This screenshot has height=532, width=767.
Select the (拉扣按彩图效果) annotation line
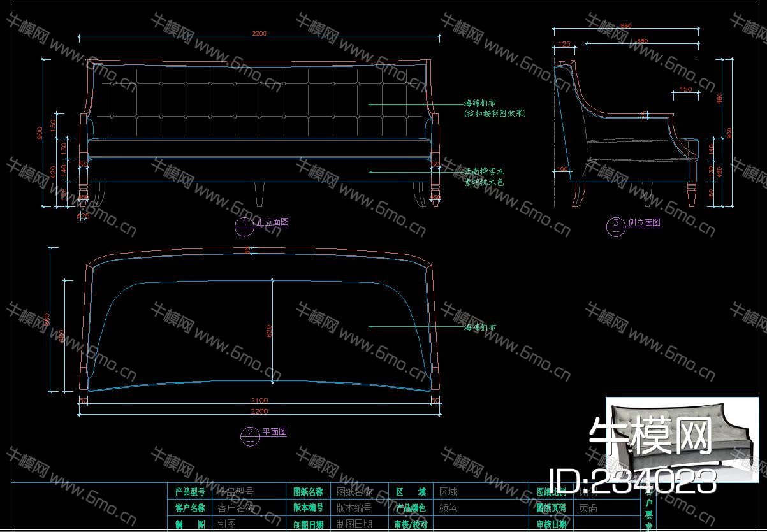(x=495, y=113)
